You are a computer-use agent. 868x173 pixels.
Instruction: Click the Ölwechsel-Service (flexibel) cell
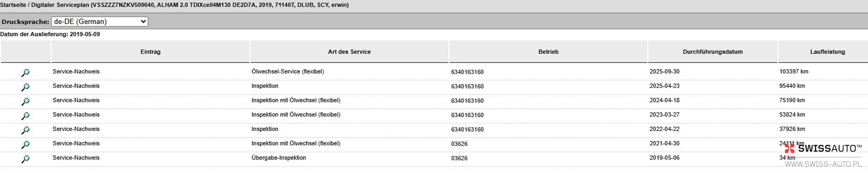[288, 71]
